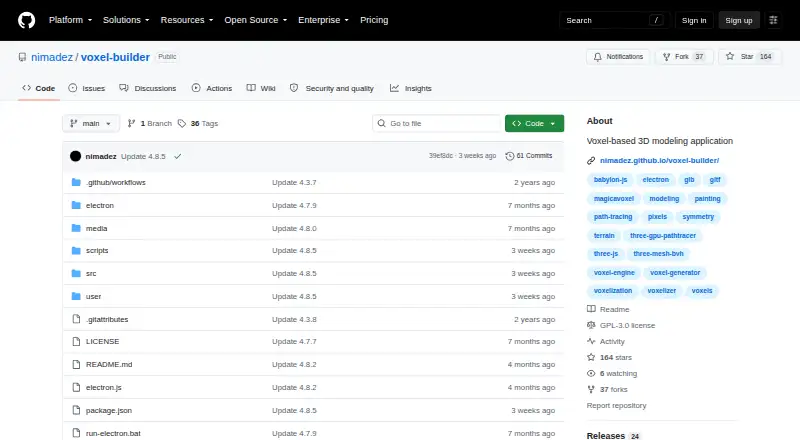
Task: Click the Sign up button
Action: click(x=739, y=20)
